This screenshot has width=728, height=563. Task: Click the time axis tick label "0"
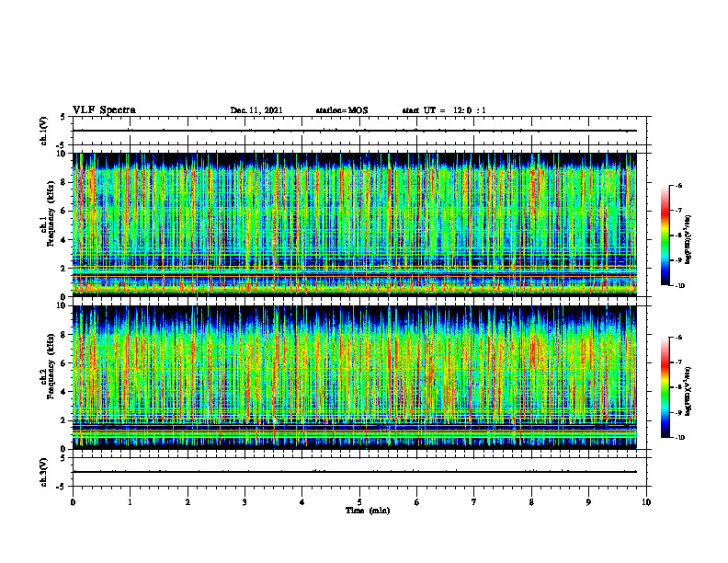pos(73,502)
